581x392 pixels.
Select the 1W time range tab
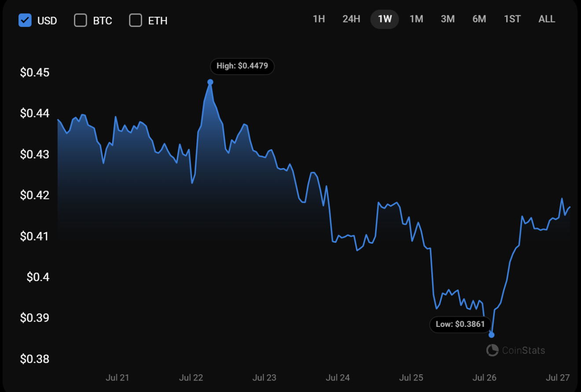tap(385, 19)
